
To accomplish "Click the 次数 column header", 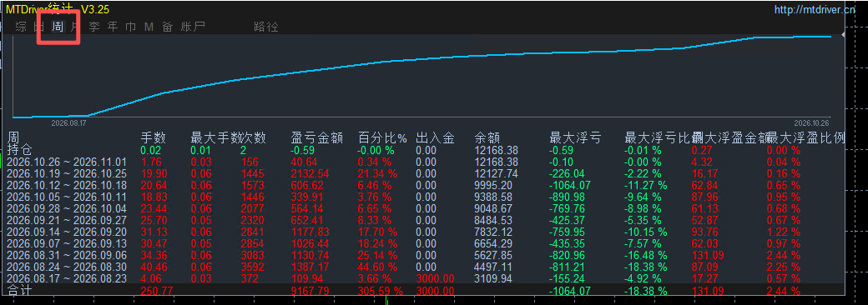I will click(x=254, y=138).
